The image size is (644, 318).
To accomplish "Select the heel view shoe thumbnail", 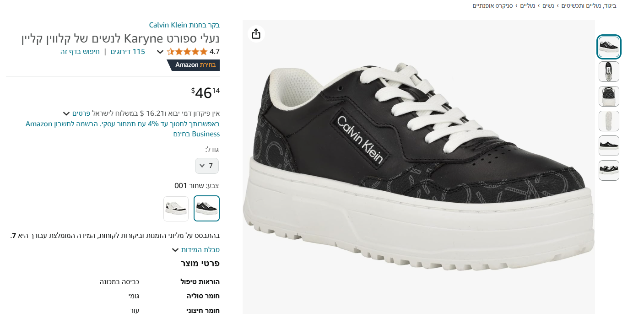I will point(609,96).
